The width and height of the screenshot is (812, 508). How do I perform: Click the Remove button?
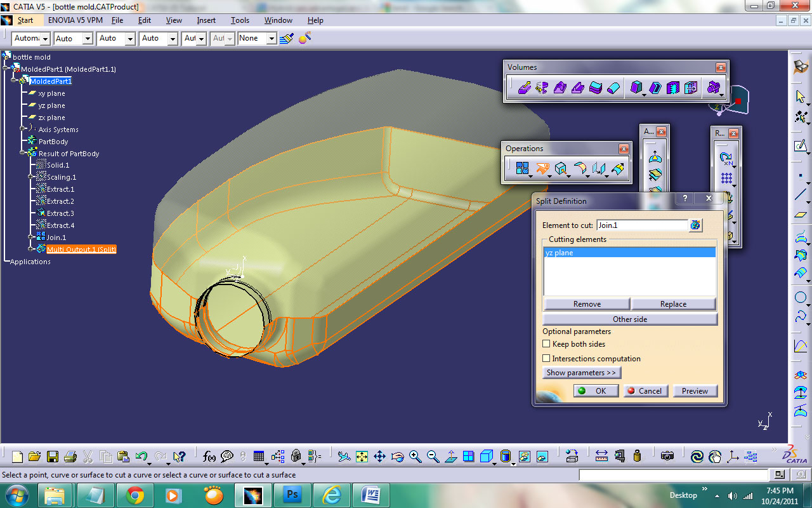(587, 304)
